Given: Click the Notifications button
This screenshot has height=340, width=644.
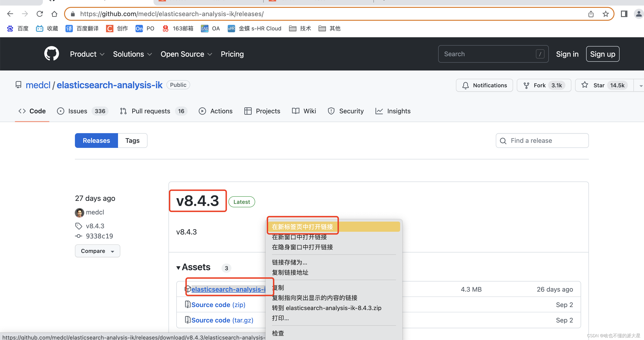Looking at the screenshot, I should click(484, 85).
